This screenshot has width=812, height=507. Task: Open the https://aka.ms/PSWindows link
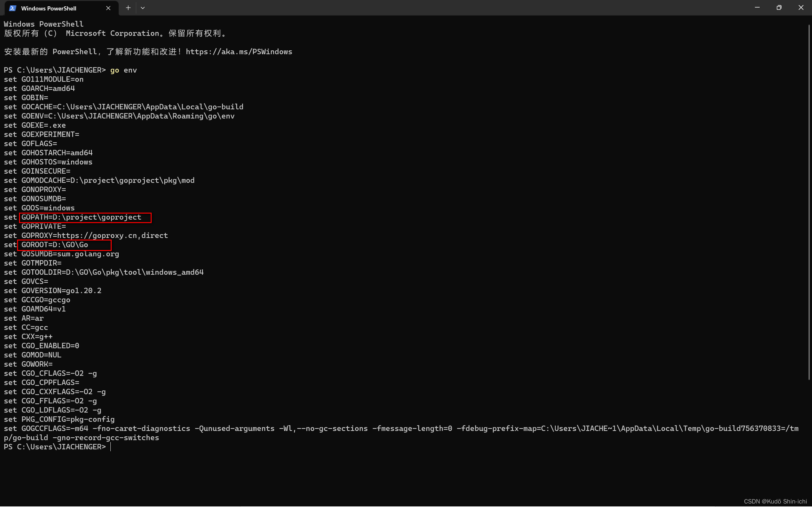click(x=239, y=52)
